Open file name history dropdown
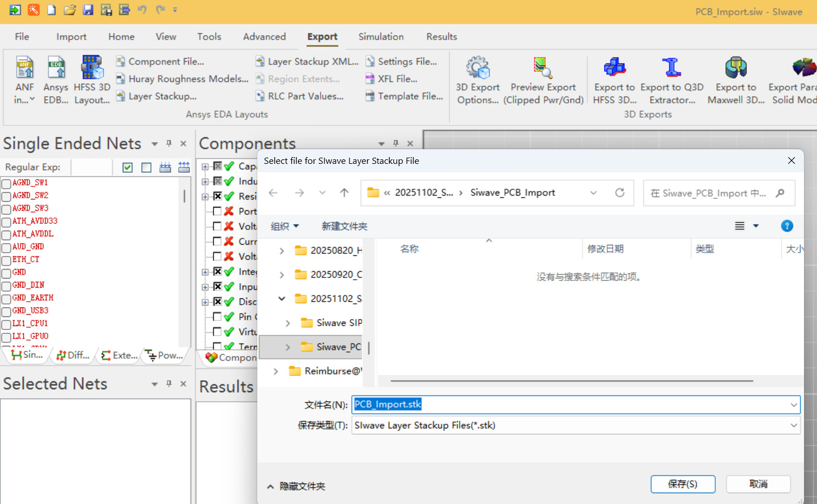The image size is (817, 504). [x=794, y=405]
